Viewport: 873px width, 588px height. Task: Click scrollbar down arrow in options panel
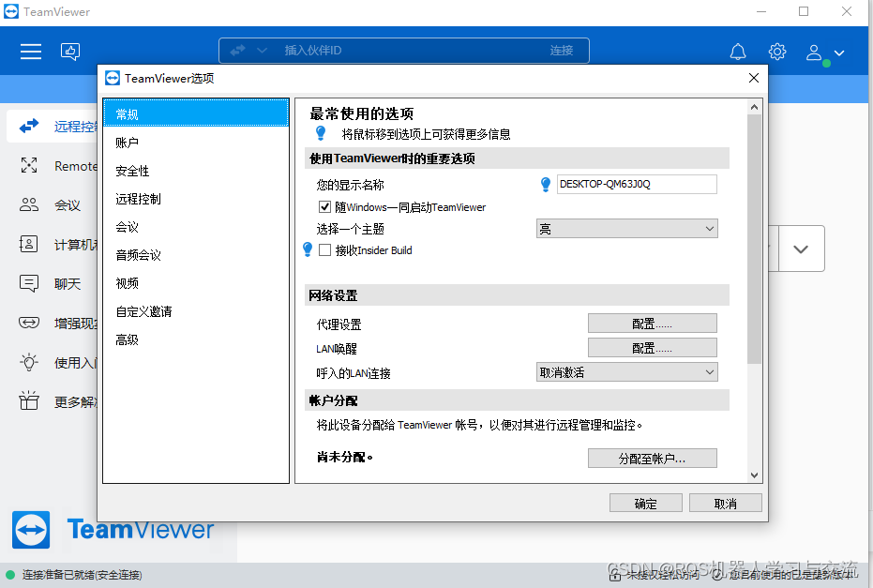pos(754,475)
